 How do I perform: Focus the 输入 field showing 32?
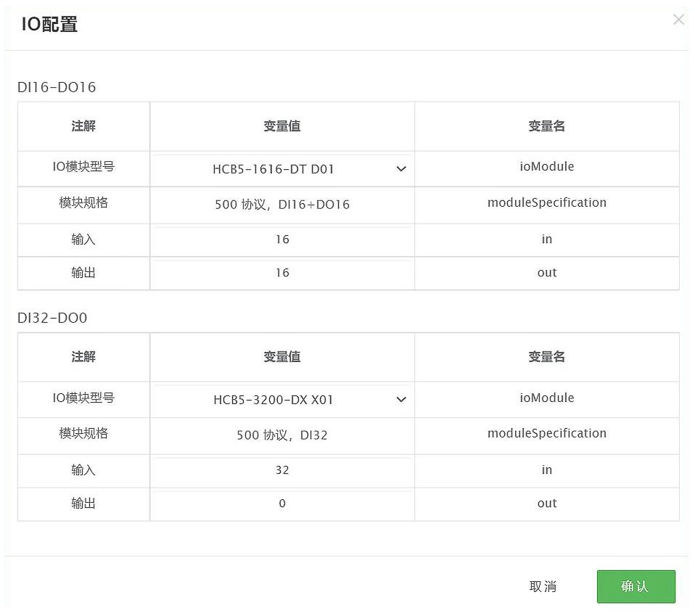281,470
